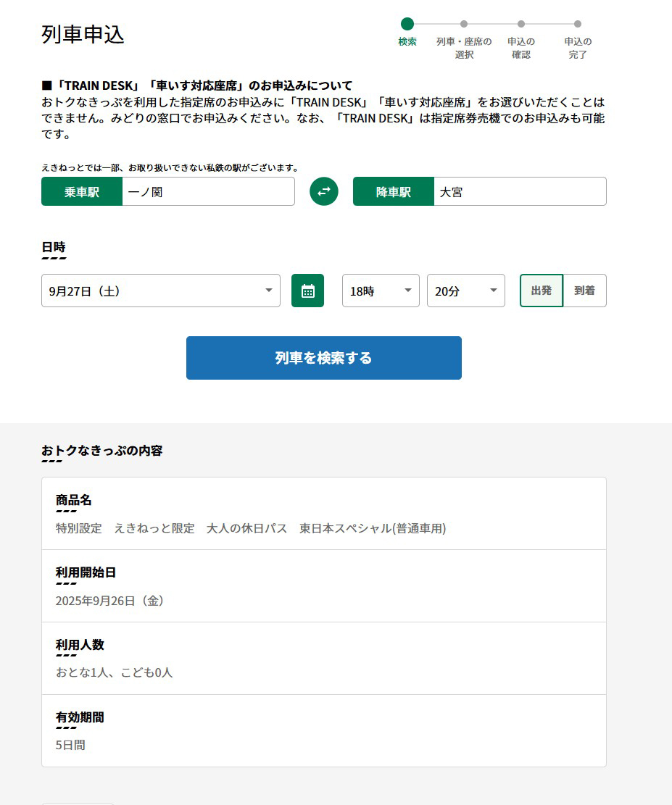Edit the 降車駅 field containing 大宮
Viewport: 672px width, 805px height.
point(520,191)
